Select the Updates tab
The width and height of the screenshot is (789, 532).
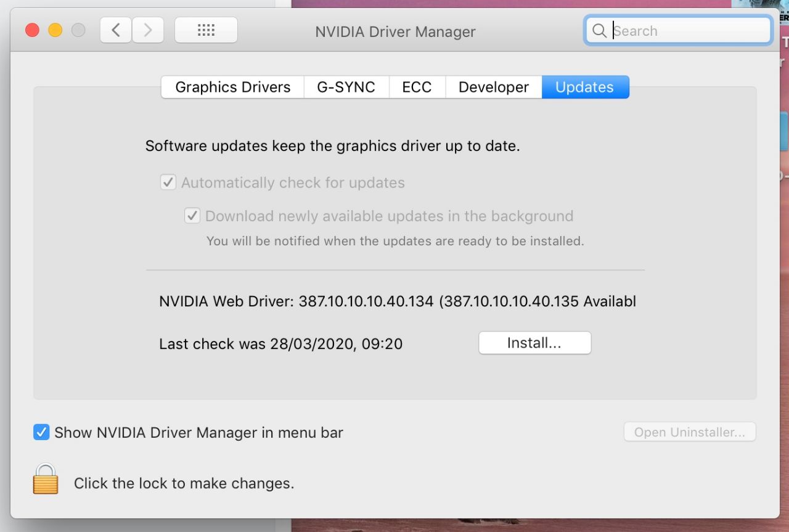[x=585, y=87]
